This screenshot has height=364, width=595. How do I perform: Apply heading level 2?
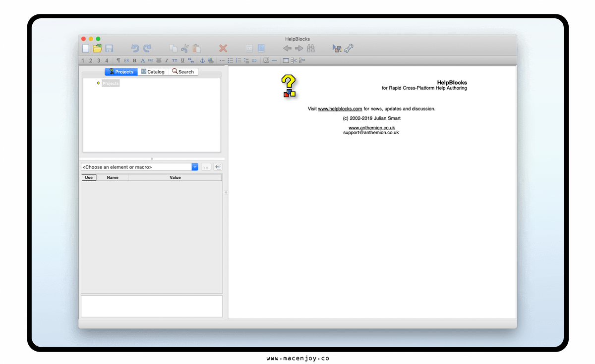click(x=91, y=60)
